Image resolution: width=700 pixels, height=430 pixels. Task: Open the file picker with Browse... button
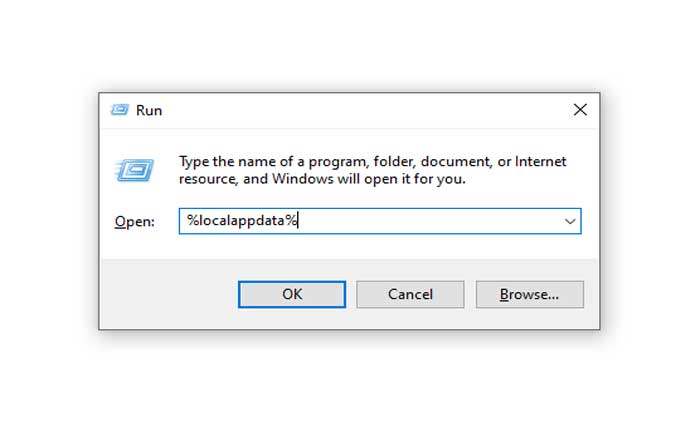(x=529, y=294)
